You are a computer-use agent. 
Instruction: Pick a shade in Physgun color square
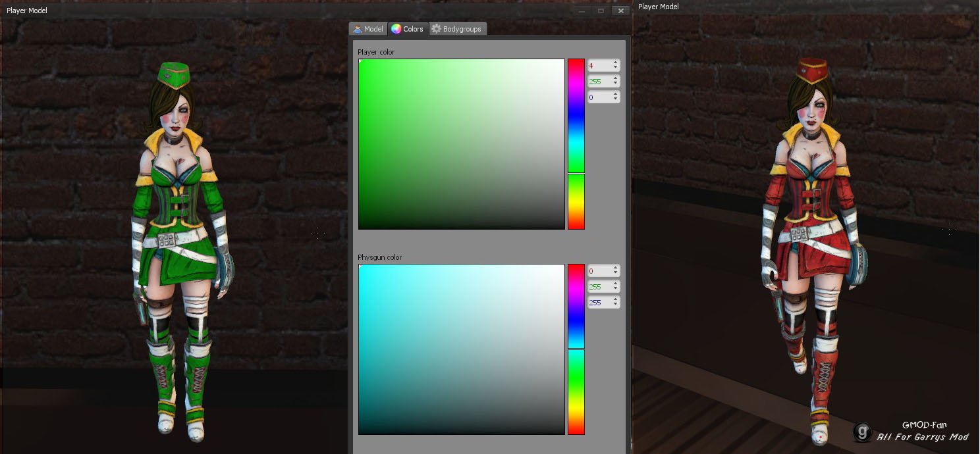coord(462,349)
